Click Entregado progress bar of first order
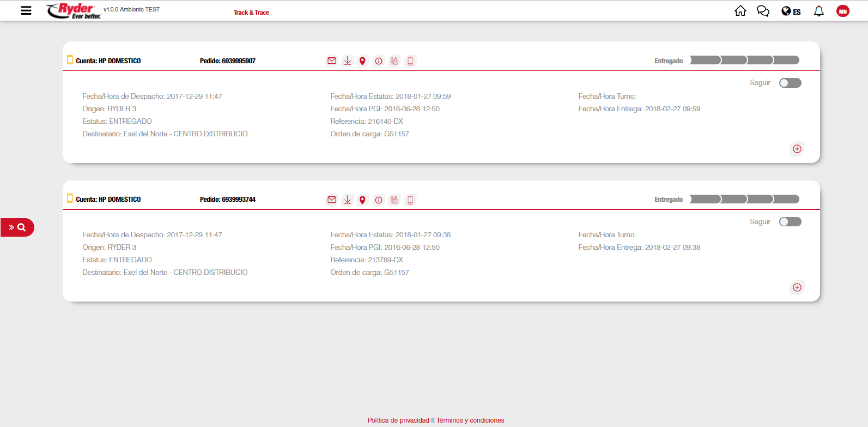Screen dimensions: 868x427 pos(744,60)
